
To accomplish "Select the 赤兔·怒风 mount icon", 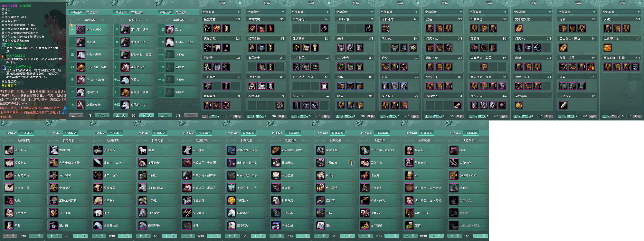I will tap(80, 30).
